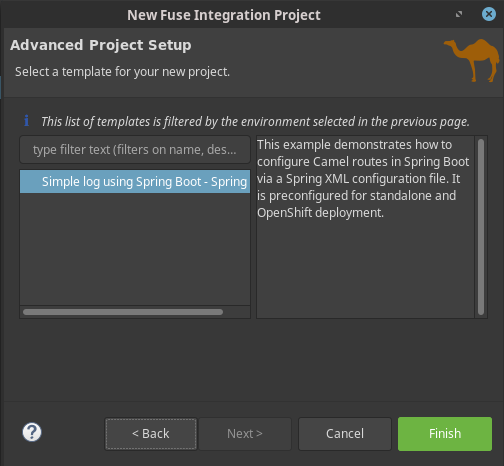Screen dimensions: 504x466
Task: Go back with the < Back button
Action: pyautogui.click(x=151, y=434)
